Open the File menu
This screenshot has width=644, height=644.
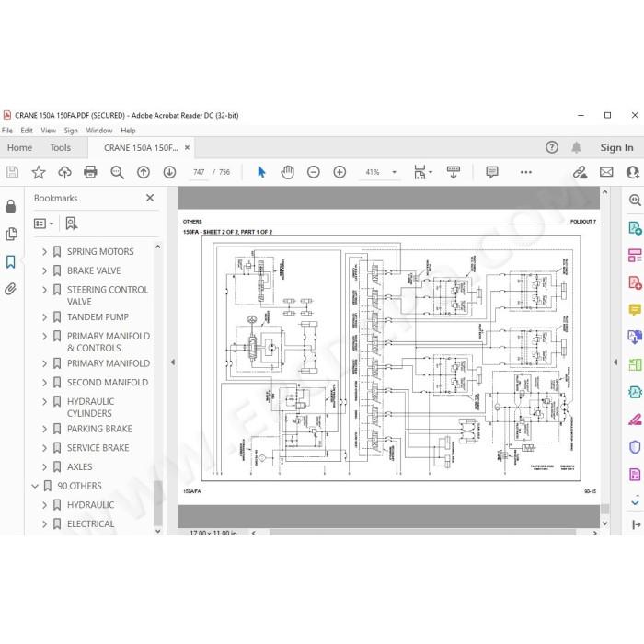(x=7, y=131)
